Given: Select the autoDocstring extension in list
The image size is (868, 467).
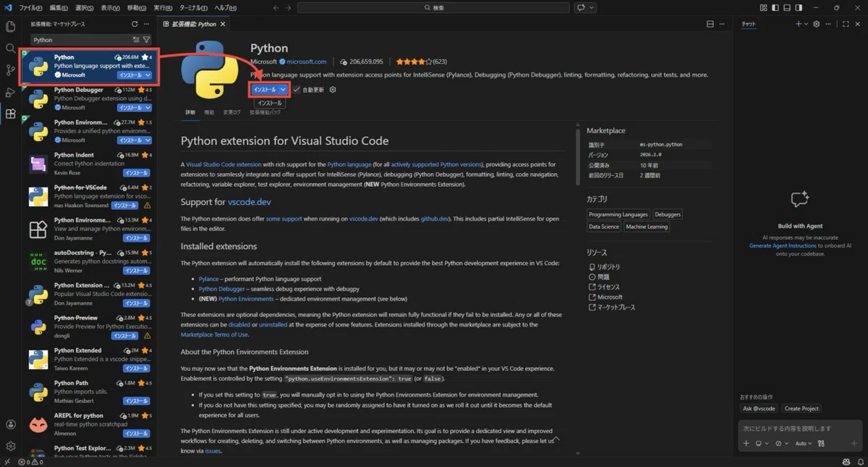Looking at the screenshot, I should coord(89,261).
